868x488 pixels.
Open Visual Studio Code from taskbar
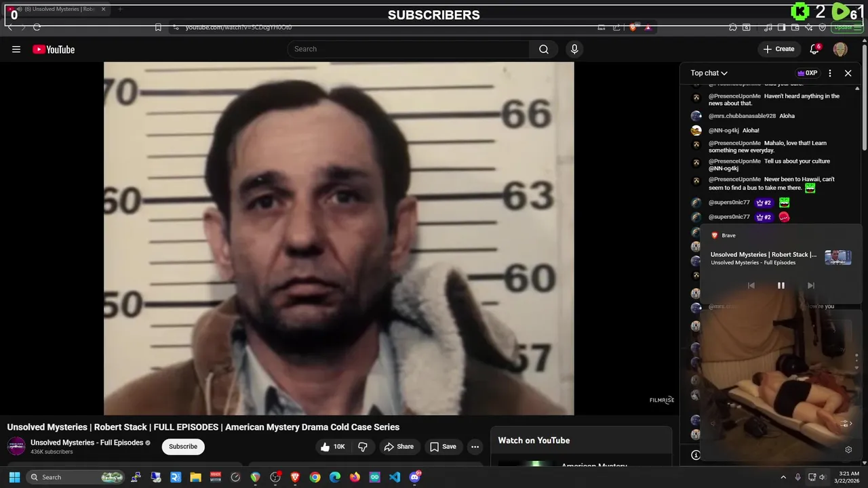(x=395, y=477)
